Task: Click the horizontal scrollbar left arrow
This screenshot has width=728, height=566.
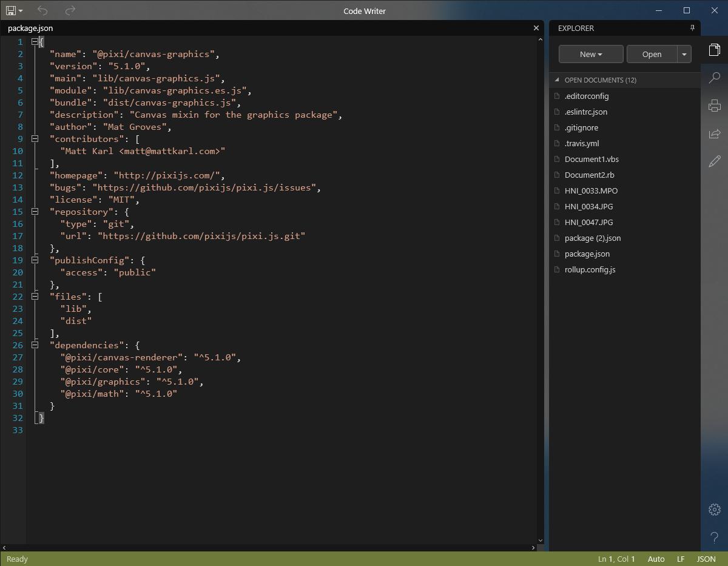Action: pos(4,547)
